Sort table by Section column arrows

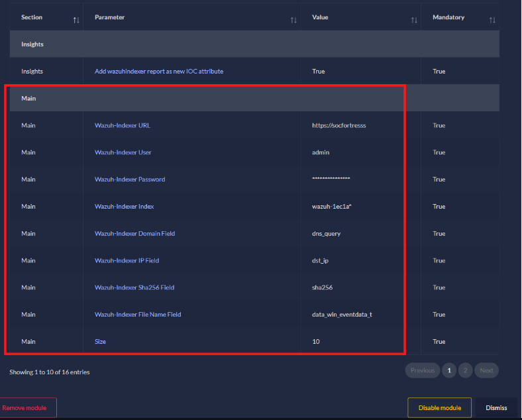(76, 21)
